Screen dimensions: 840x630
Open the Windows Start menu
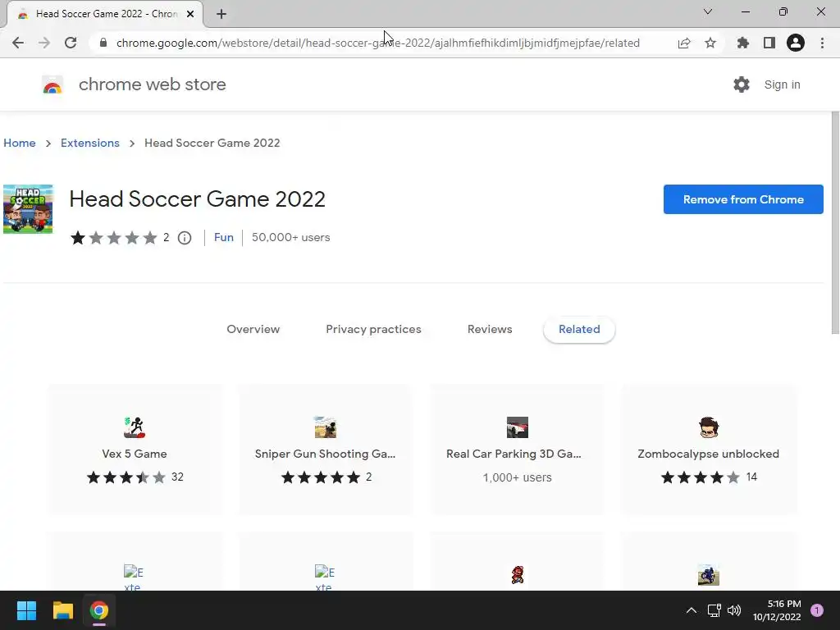(x=26, y=610)
